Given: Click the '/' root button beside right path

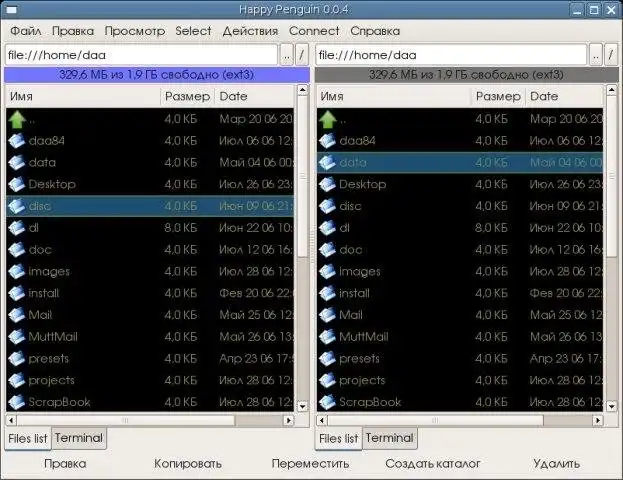Looking at the screenshot, I should [x=611, y=55].
